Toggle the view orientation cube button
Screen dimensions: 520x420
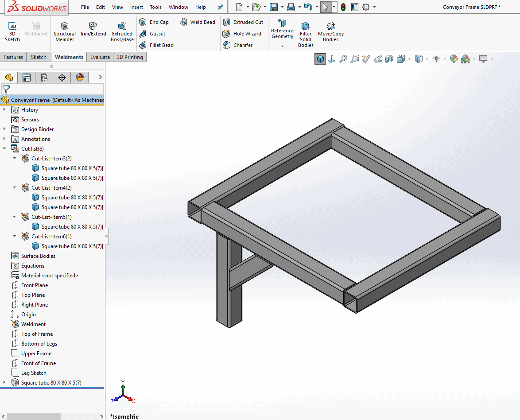tap(320, 59)
